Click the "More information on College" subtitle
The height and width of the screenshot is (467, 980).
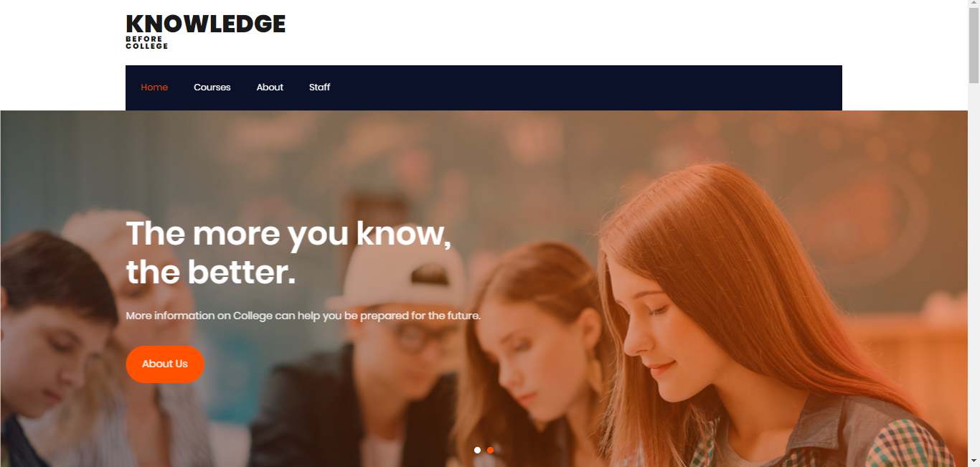pos(303,316)
